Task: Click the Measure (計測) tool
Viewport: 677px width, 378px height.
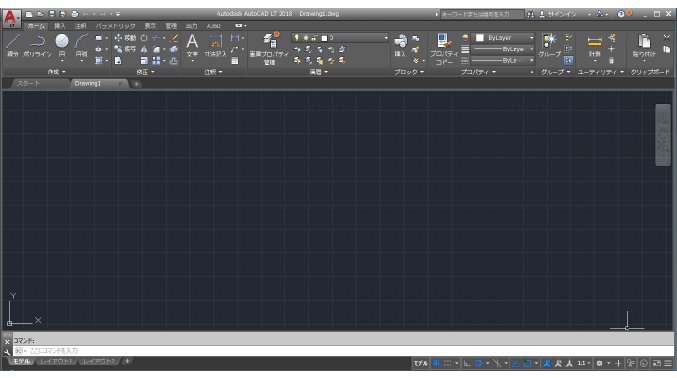Action: (x=595, y=46)
